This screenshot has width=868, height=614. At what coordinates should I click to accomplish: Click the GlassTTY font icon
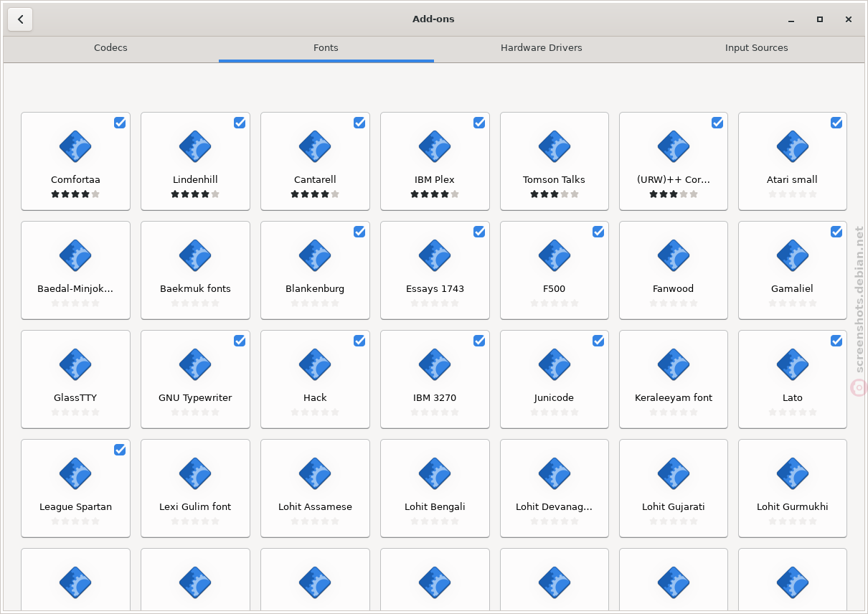(75, 365)
